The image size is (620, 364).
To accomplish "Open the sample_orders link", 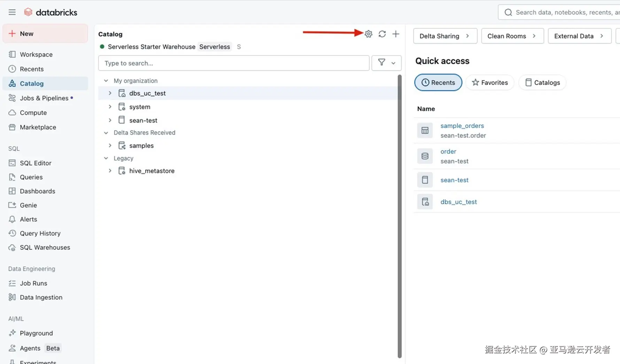I will tap(462, 126).
